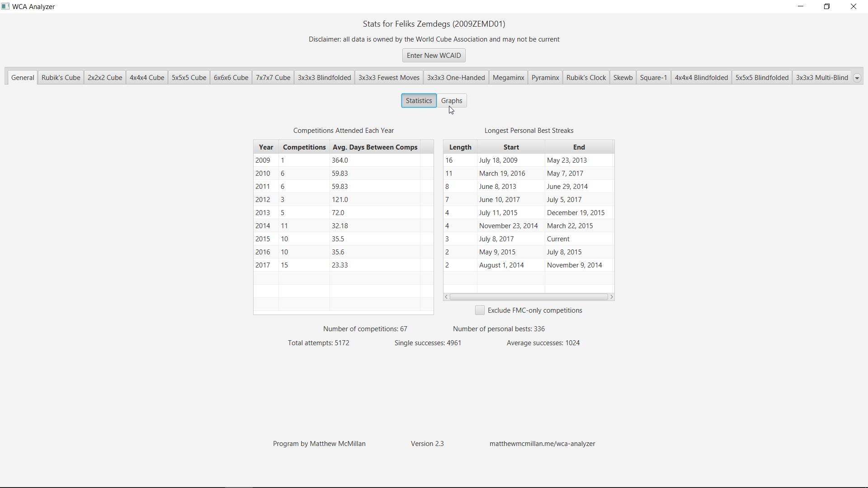Click the scrollbar right arrow in streaks table
This screenshot has height=488, width=868.
point(611,297)
